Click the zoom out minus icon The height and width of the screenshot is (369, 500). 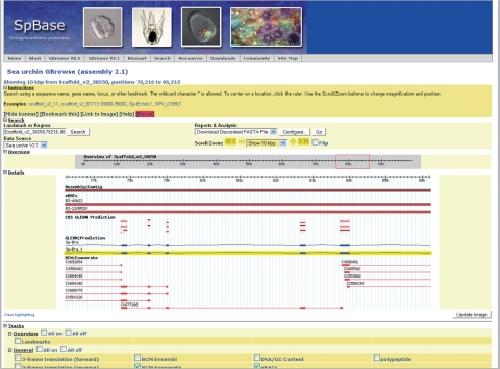coord(242,142)
